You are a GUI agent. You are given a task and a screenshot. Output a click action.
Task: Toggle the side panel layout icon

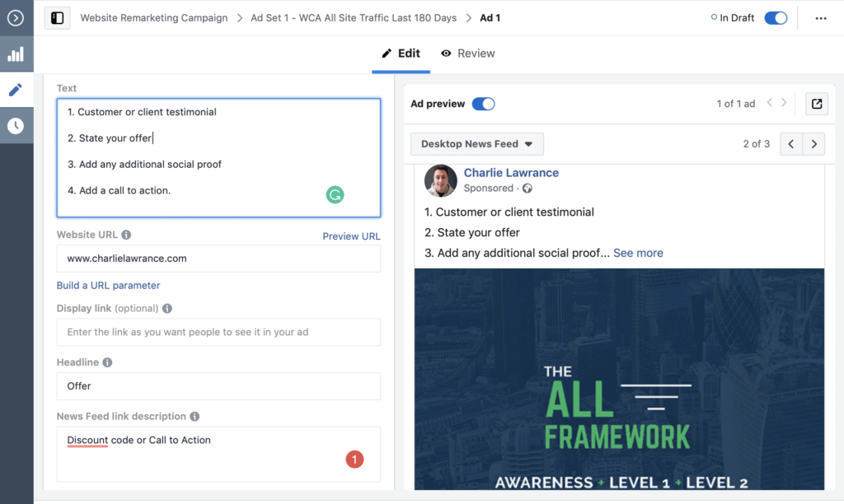57,18
